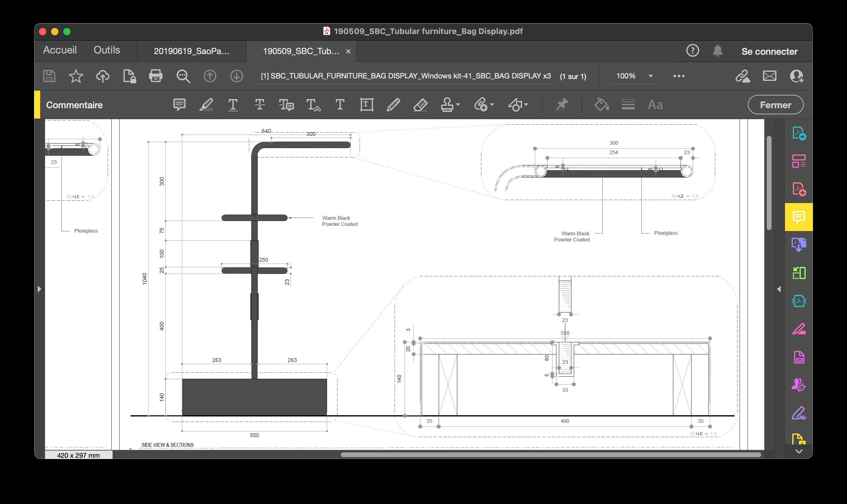Click the print icon

pyautogui.click(x=156, y=76)
